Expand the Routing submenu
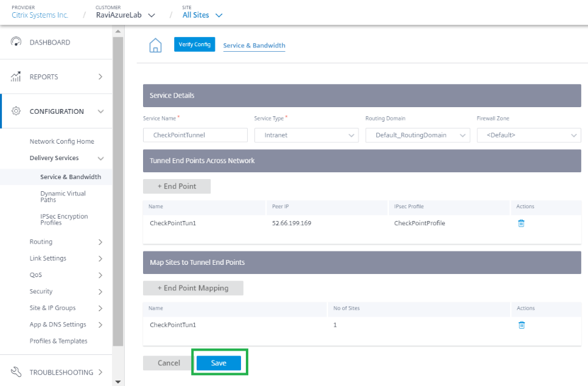 click(66, 242)
